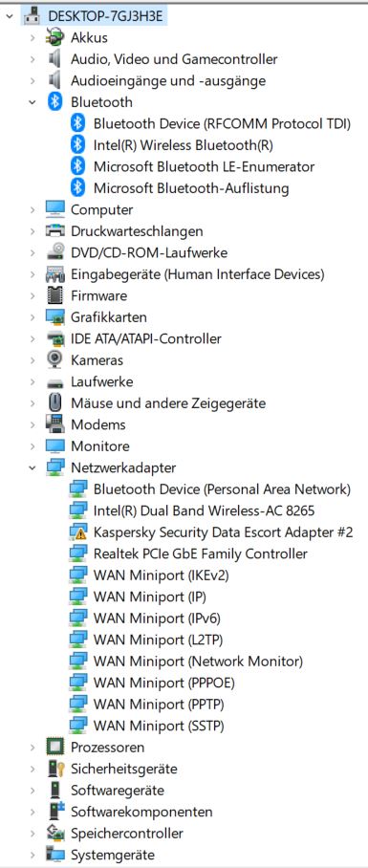This screenshot has width=368, height=868.
Task: Select WAN Miniport (PPPOE) entry
Action: (163, 683)
